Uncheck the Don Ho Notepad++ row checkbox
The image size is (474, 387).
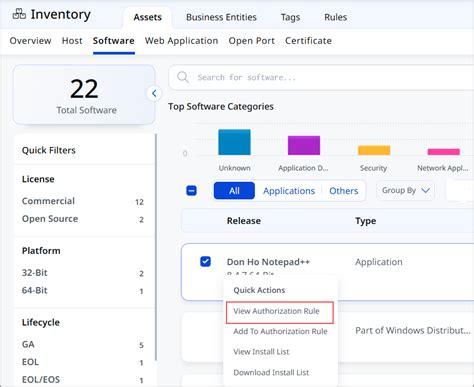click(x=205, y=262)
